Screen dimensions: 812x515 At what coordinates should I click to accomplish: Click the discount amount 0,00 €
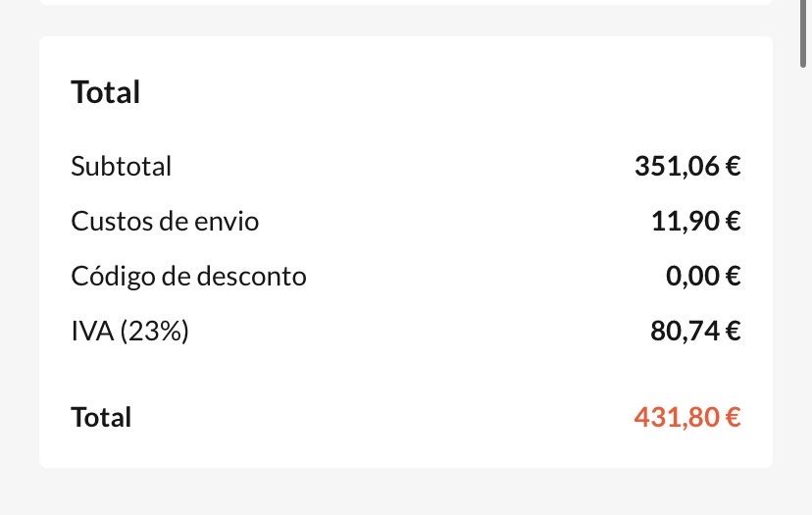tap(702, 277)
